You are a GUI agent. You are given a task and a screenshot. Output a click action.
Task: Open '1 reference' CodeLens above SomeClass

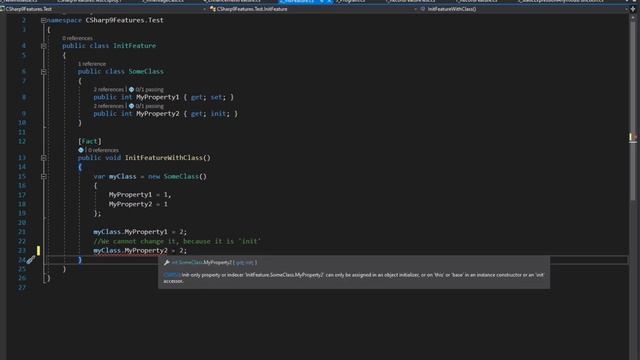pyautogui.click(x=92, y=64)
